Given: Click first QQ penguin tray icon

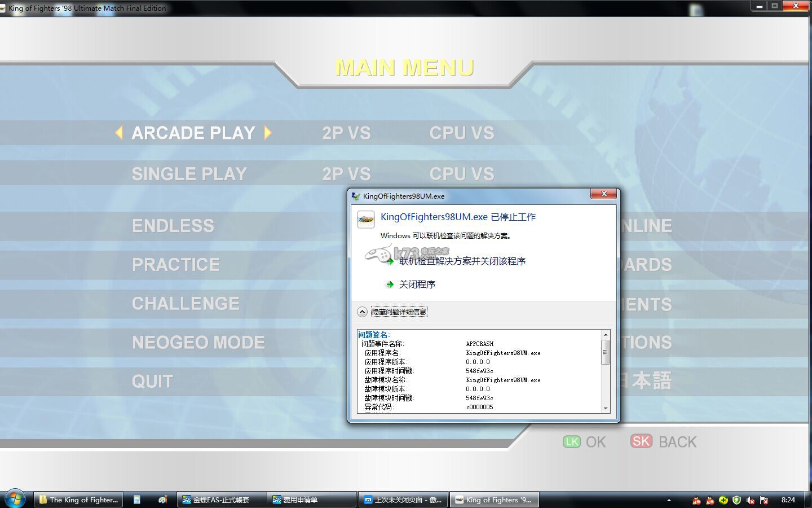Looking at the screenshot, I should pyautogui.click(x=696, y=500).
